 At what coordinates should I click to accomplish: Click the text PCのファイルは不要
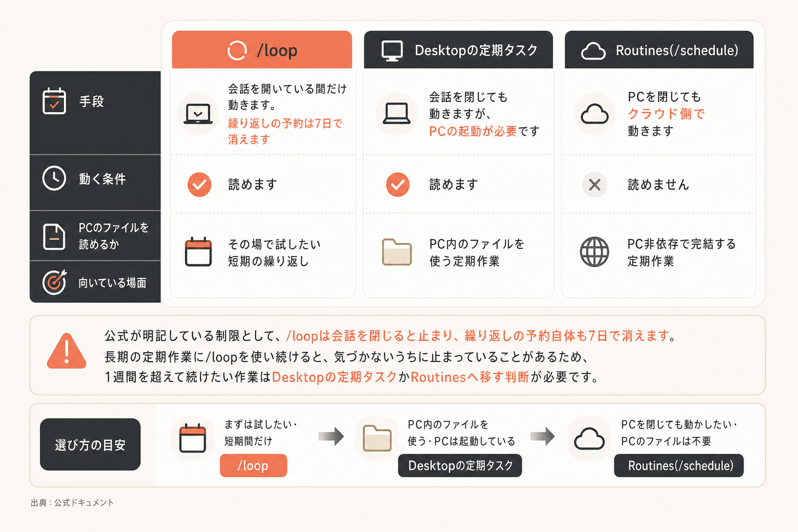pyautogui.click(x=666, y=441)
